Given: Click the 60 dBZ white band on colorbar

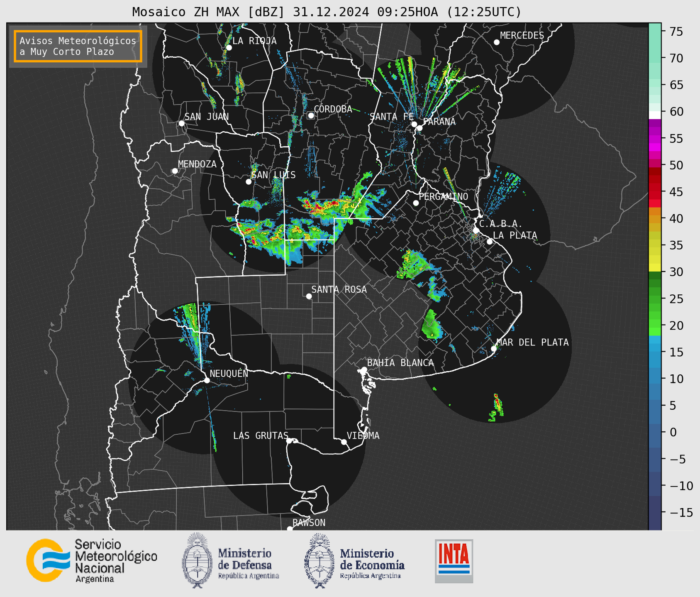Looking at the screenshot, I should point(655,115).
